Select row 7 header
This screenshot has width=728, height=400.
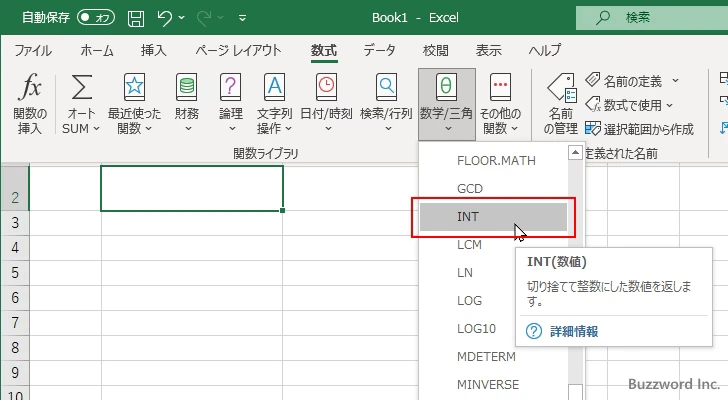15,323
